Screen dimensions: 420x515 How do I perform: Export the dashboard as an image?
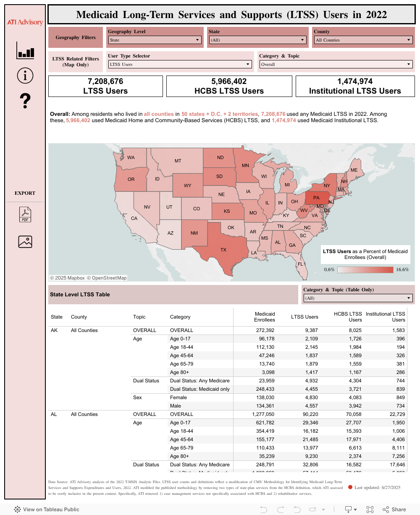tap(25, 241)
